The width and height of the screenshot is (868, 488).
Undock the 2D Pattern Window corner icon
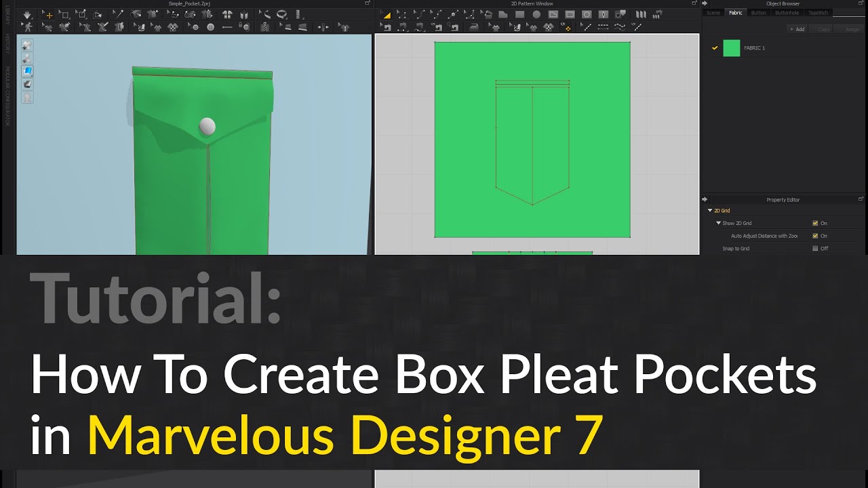(695, 3)
